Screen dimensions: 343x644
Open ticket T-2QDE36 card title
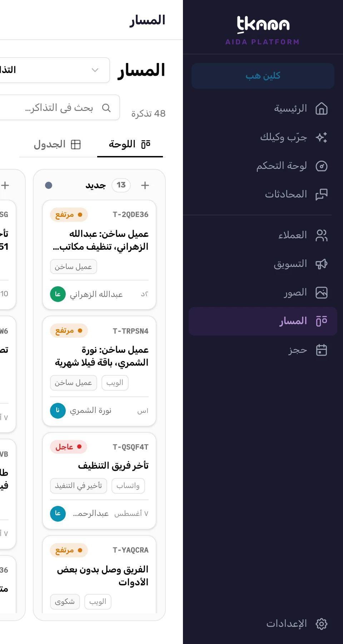click(101, 240)
